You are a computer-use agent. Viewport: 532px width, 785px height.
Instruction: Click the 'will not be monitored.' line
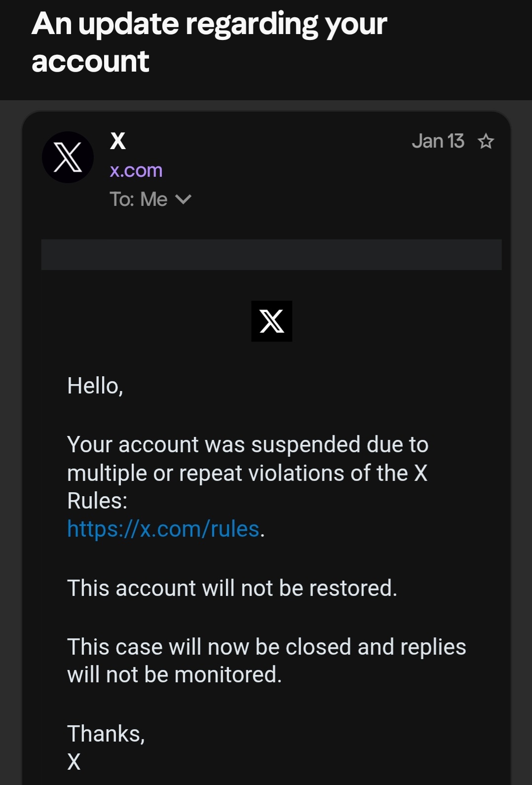click(174, 675)
